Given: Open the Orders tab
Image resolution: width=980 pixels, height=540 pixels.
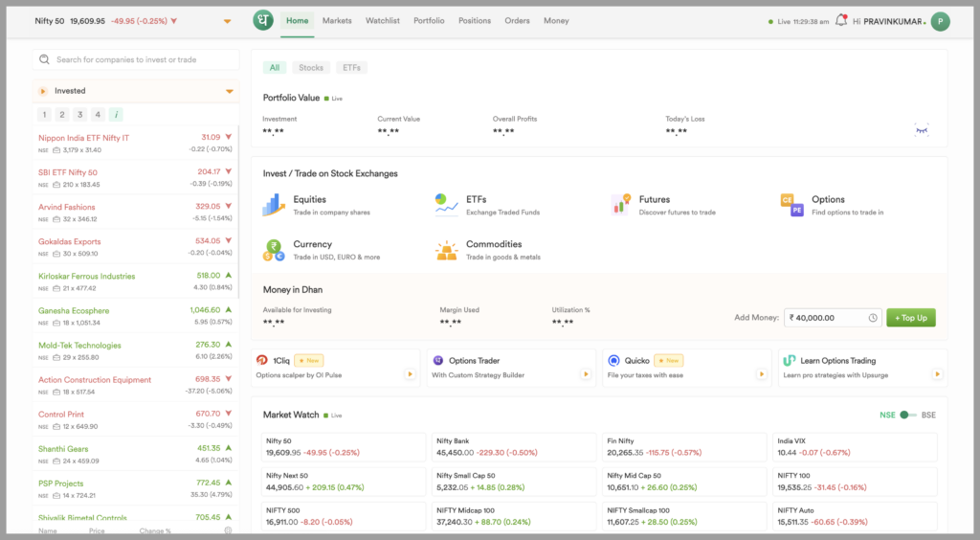Looking at the screenshot, I should point(517,21).
